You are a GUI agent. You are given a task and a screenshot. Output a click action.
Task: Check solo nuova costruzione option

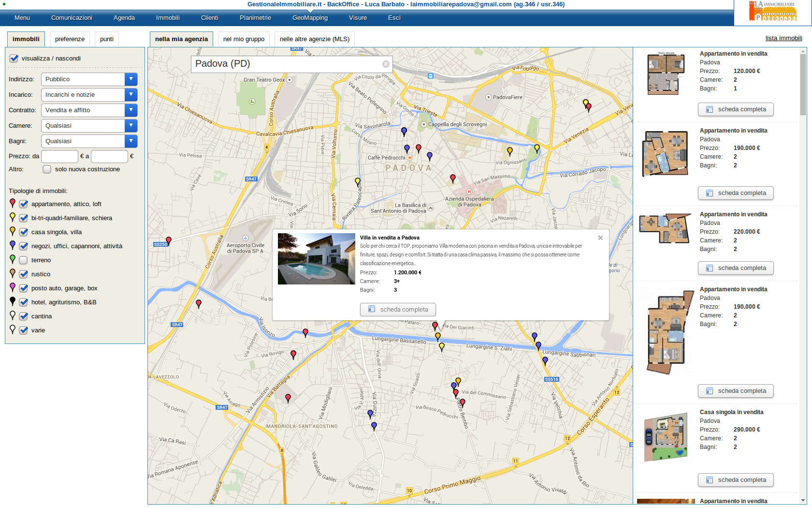coord(47,169)
